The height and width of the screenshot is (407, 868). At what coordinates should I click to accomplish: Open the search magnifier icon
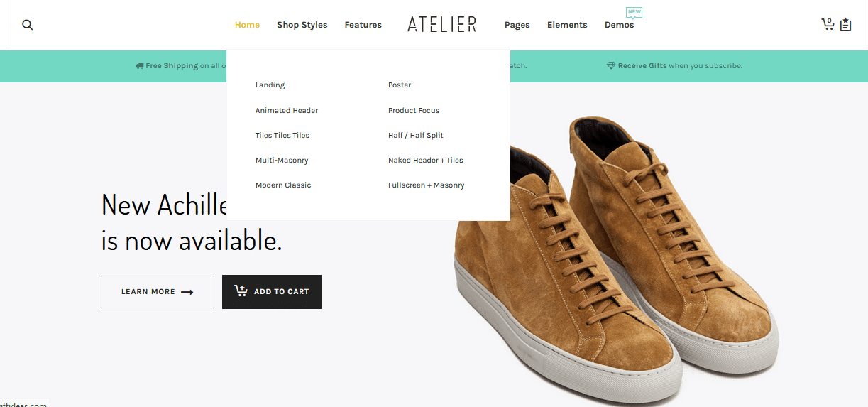pyautogui.click(x=28, y=25)
